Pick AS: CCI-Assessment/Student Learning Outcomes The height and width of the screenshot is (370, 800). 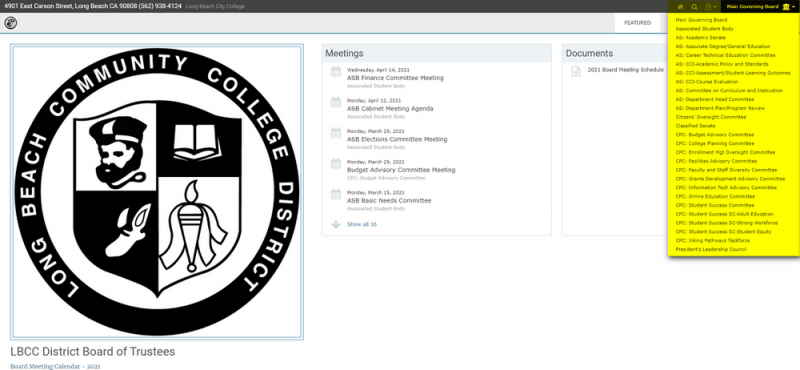734,73
